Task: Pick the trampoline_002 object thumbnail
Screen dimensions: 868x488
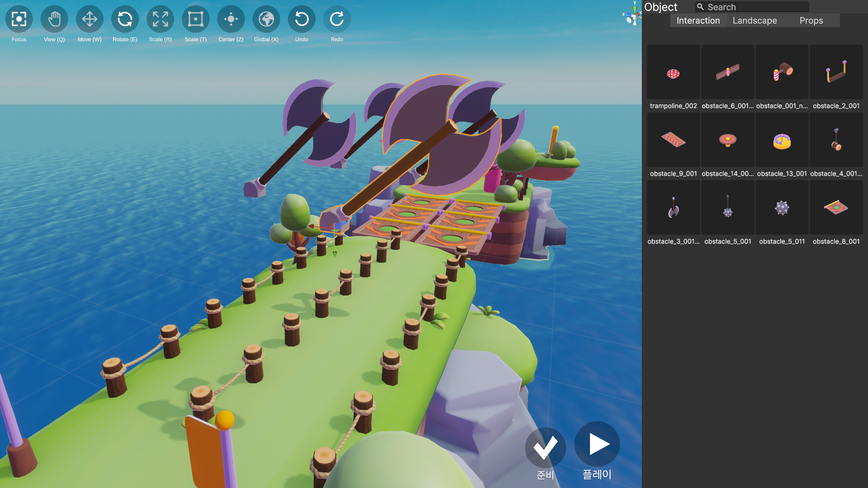Action: click(x=673, y=72)
